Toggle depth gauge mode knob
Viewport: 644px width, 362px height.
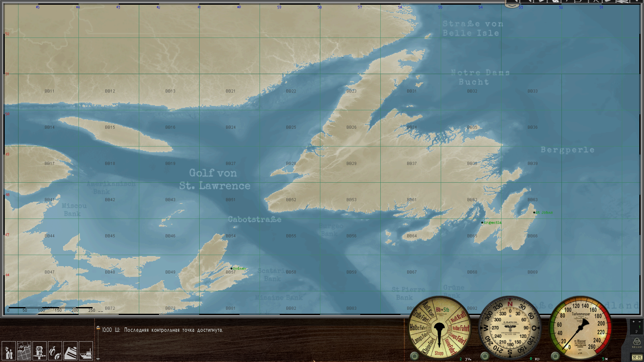tap(555, 355)
